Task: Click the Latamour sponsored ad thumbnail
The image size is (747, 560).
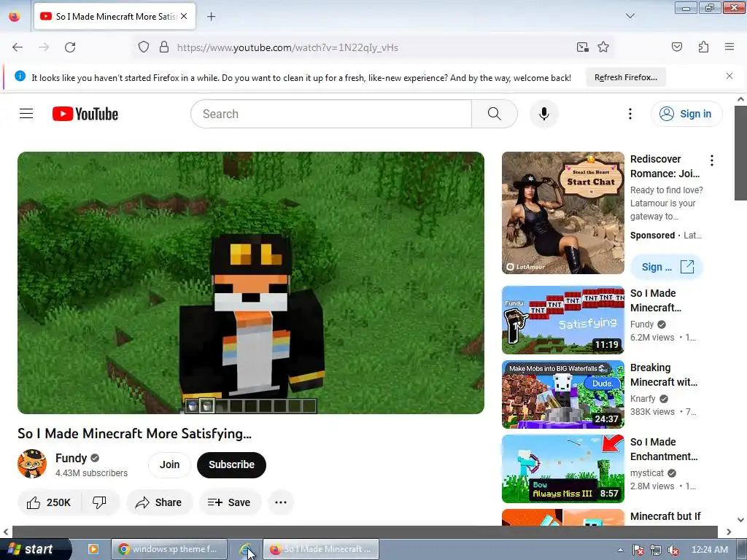Action: pyautogui.click(x=562, y=213)
